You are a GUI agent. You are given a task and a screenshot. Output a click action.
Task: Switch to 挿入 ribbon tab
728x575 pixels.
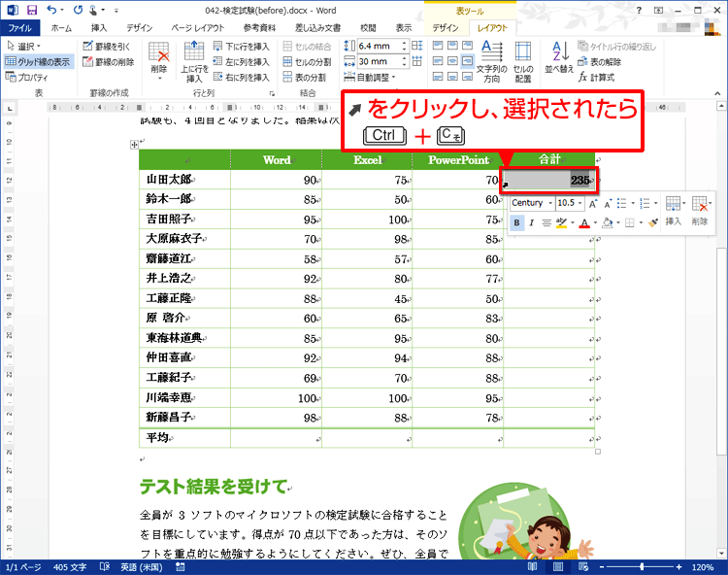(x=99, y=28)
